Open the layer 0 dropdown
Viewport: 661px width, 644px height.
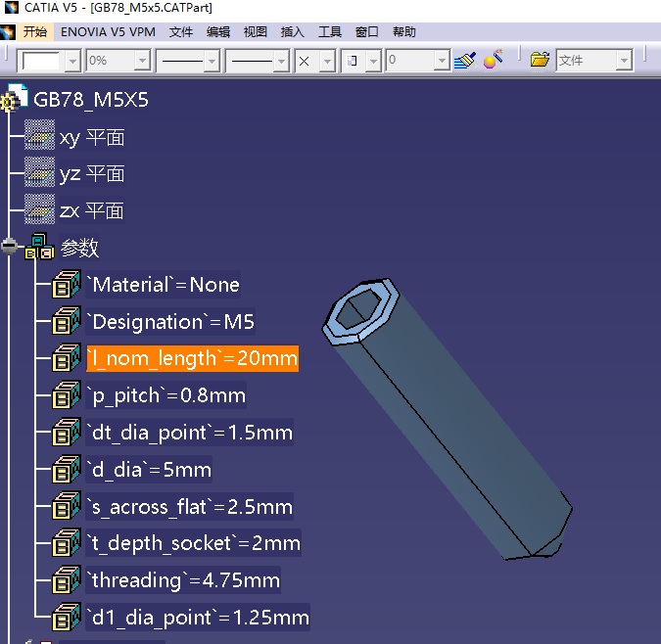click(x=442, y=61)
